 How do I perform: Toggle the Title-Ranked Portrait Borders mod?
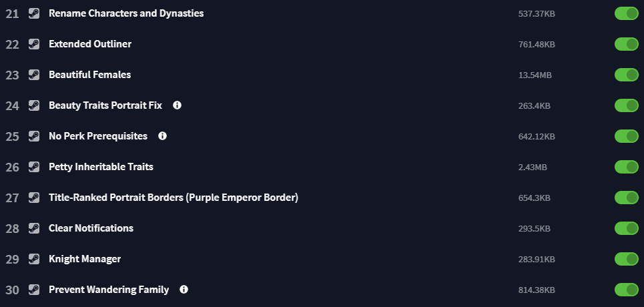tap(627, 198)
